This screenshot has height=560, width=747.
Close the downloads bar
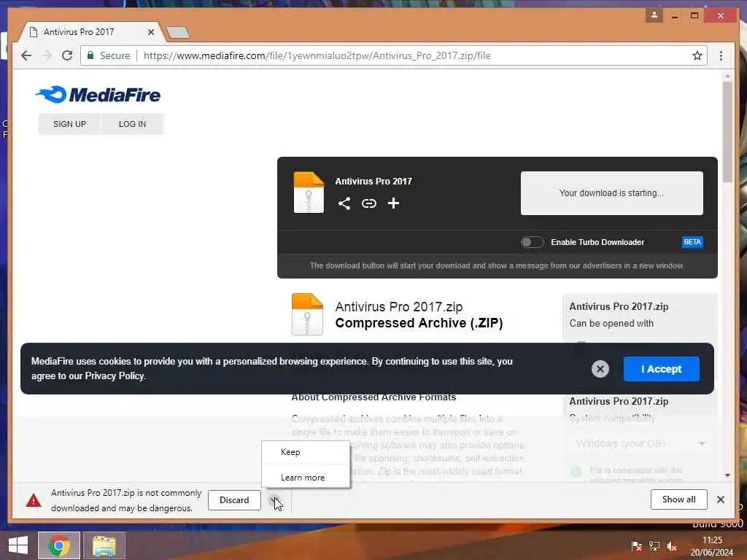coord(720,499)
